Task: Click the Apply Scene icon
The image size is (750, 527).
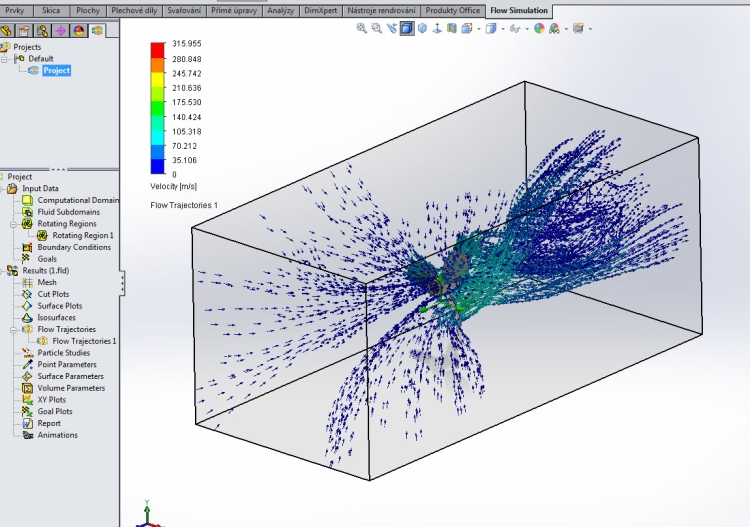Action: [554, 29]
